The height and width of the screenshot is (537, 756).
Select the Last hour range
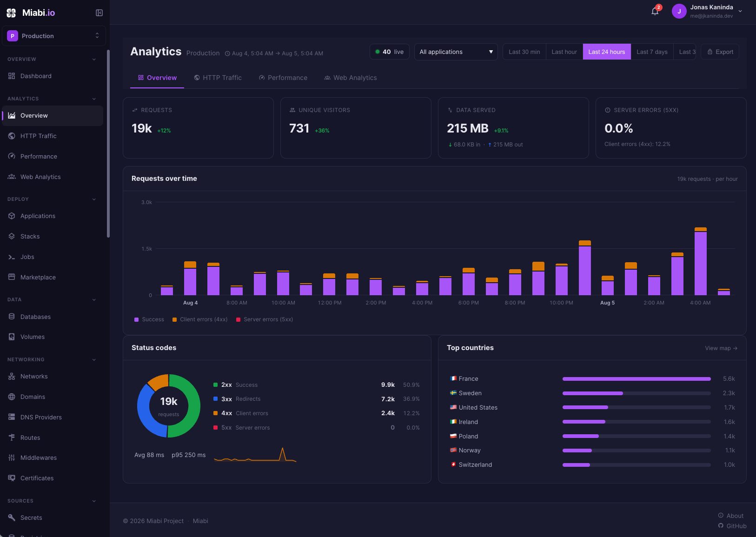[x=564, y=52]
